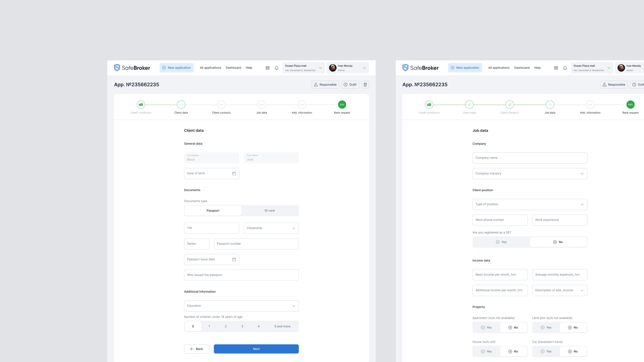Image resolution: width=644 pixels, height=362 pixels.
Task: Click the blue Next button
Action: tap(256, 349)
